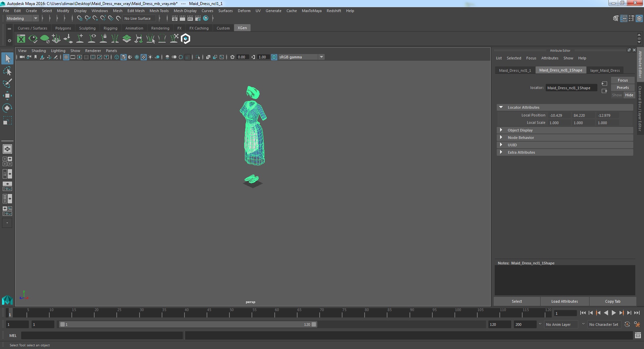The height and width of the screenshot is (349, 644).
Task: Click the Copy Tab button
Action: click(612, 301)
